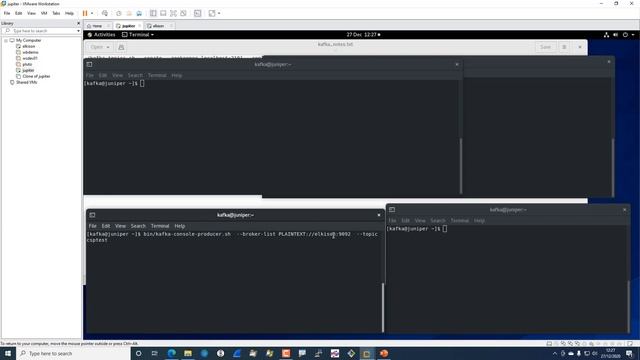Open the snapshot manager icon
Viewport: 640px width, 360px height.
click(139, 13)
